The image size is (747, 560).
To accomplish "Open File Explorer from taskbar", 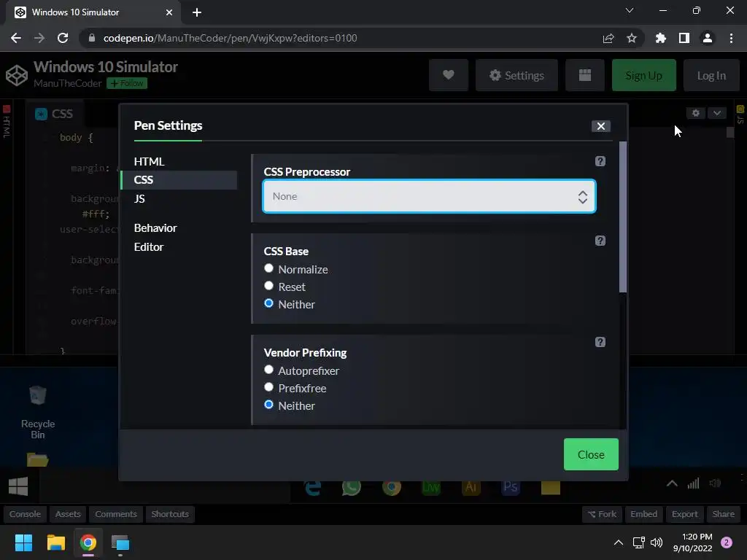I will tap(55, 542).
